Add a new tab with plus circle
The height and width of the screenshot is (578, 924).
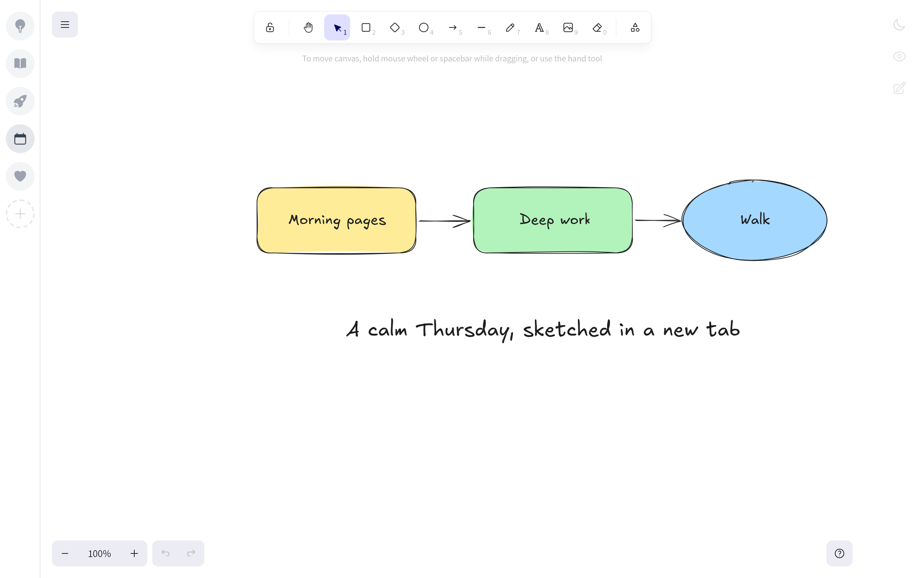click(20, 214)
